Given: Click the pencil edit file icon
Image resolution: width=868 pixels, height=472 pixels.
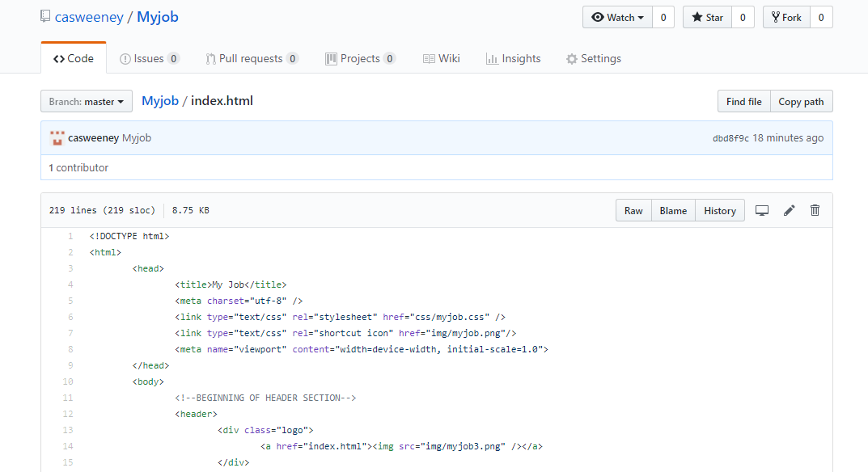Looking at the screenshot, I should (789, 210).
